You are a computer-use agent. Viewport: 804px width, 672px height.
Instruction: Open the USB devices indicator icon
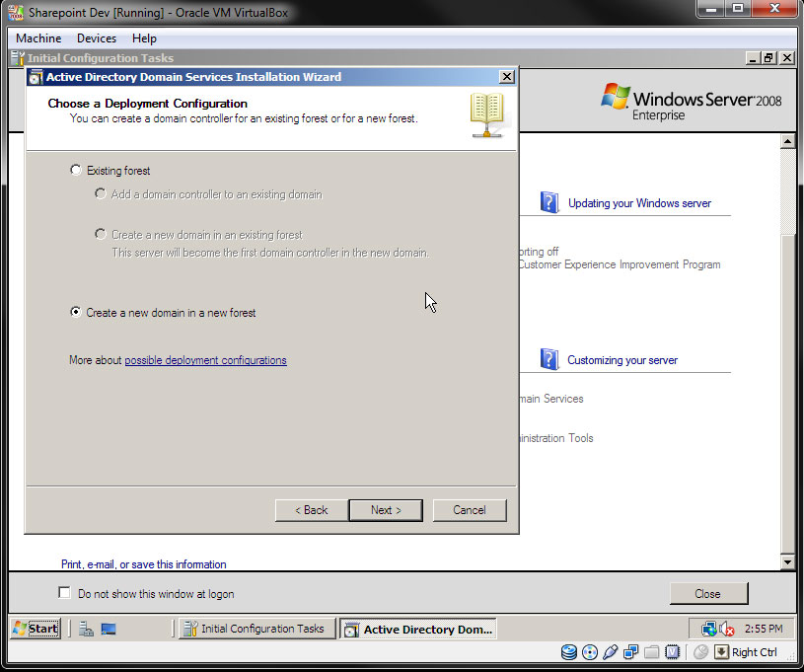tap(611, 652)
